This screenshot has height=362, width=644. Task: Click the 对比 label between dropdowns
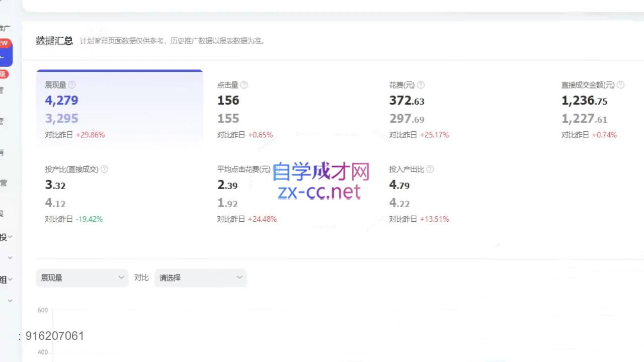(x=141, y=278)
